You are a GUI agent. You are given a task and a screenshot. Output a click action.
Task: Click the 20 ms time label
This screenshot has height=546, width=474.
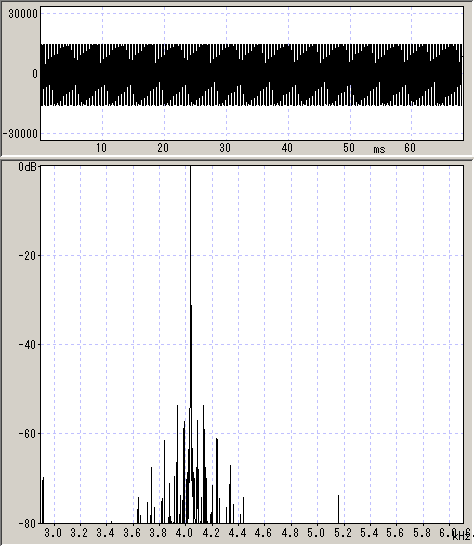pyautogui.click(x=163, y=148)
